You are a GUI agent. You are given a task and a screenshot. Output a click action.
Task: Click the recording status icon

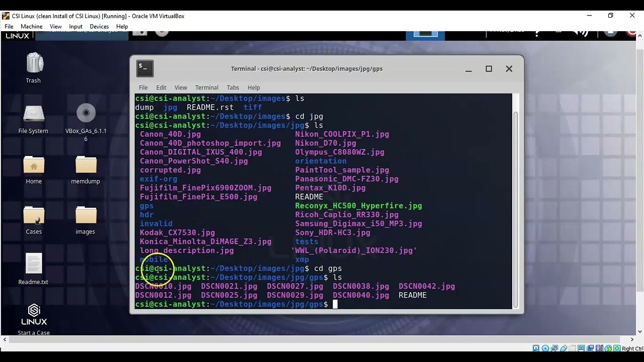pos(590,348)
